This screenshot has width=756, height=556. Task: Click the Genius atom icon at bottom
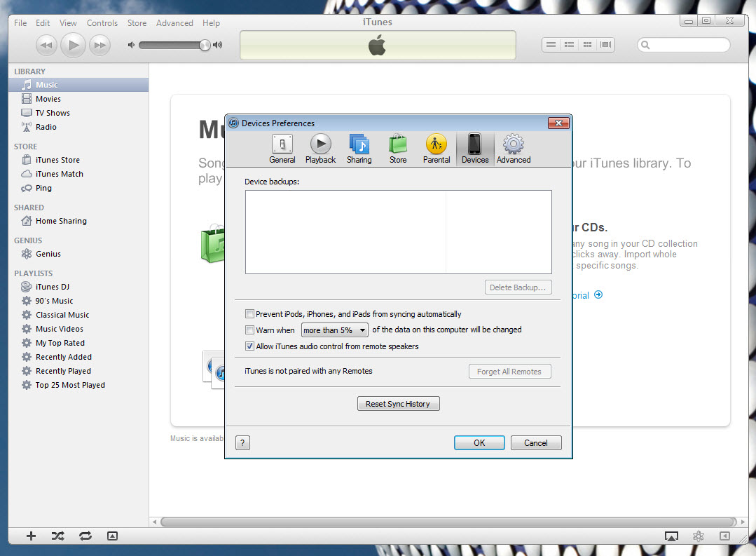698,536
